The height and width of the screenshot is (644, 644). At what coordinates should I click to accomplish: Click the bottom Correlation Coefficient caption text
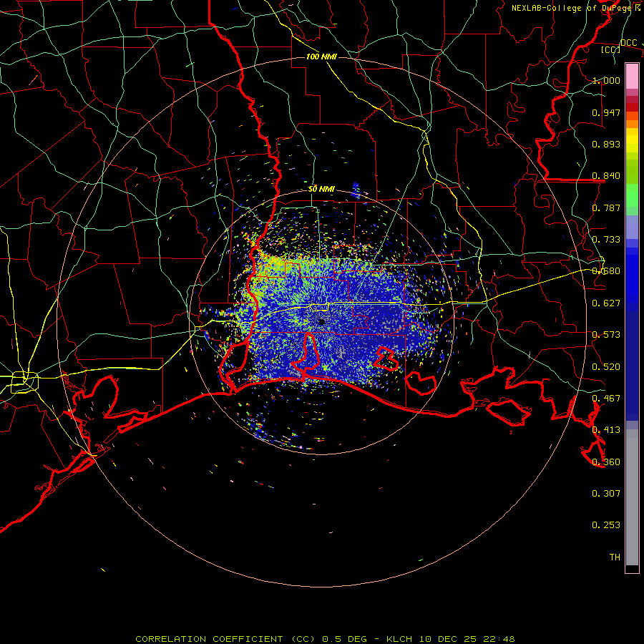[325, 639]
